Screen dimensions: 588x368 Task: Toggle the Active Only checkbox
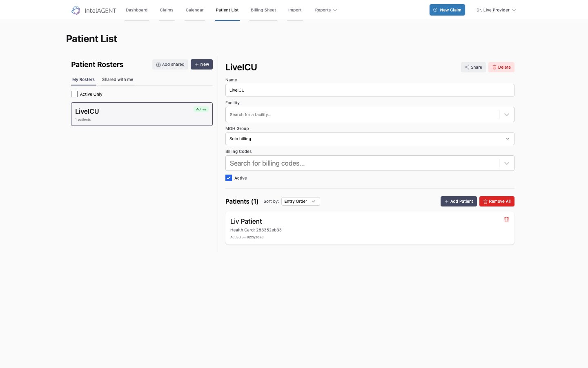[74, 94]
